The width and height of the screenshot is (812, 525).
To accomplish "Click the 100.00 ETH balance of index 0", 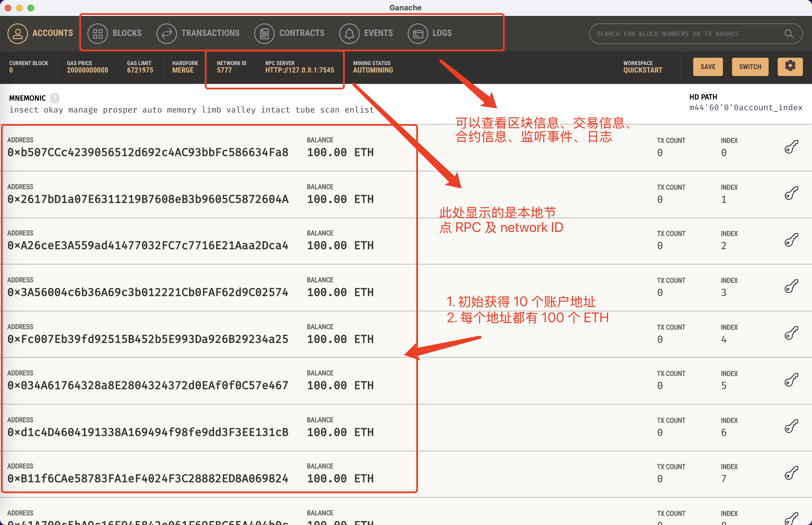I will pyautogui.click(x=340, y=152).
